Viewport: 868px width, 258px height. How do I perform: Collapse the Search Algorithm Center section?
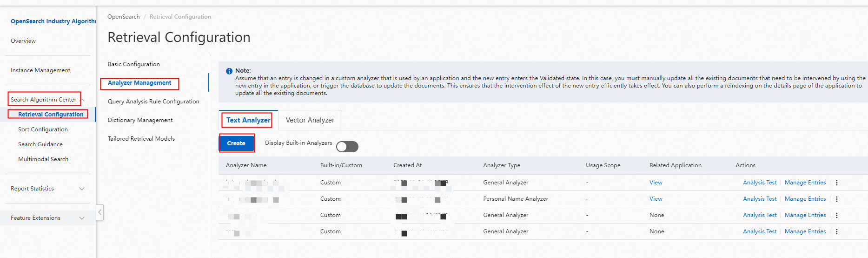[x=82, y=100]
